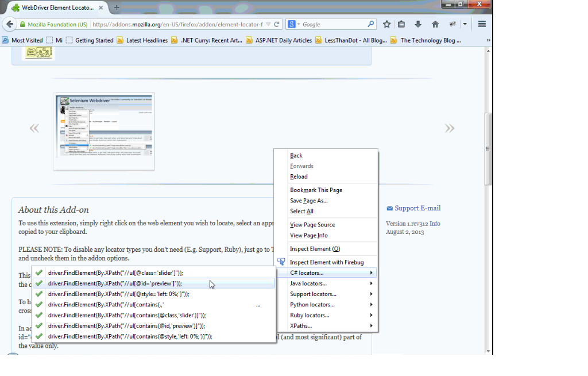Open the address bar history dropdown arrow
The width and height of the screenshot is (588, 376).
(x=268, y=24)
